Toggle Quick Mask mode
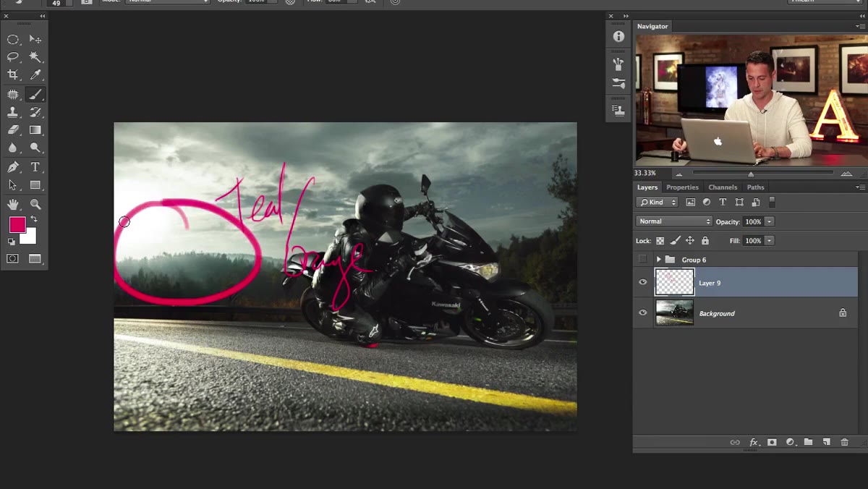This screenshot has width=868, height=489. coord(13,258)
